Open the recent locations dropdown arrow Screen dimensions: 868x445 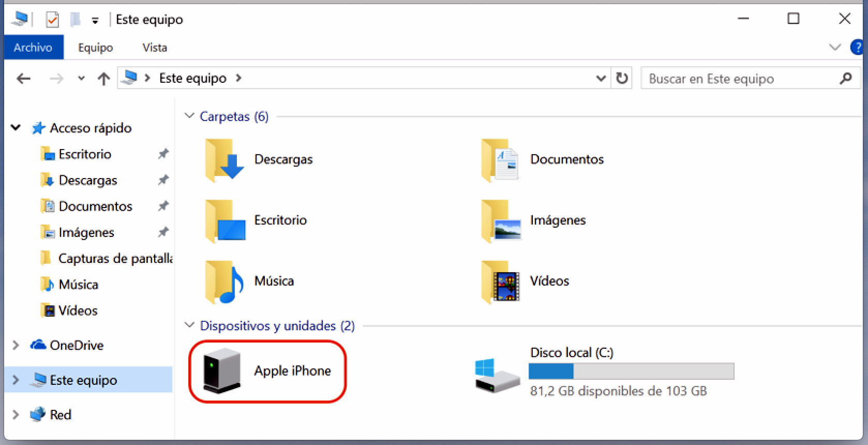[81, 79]
